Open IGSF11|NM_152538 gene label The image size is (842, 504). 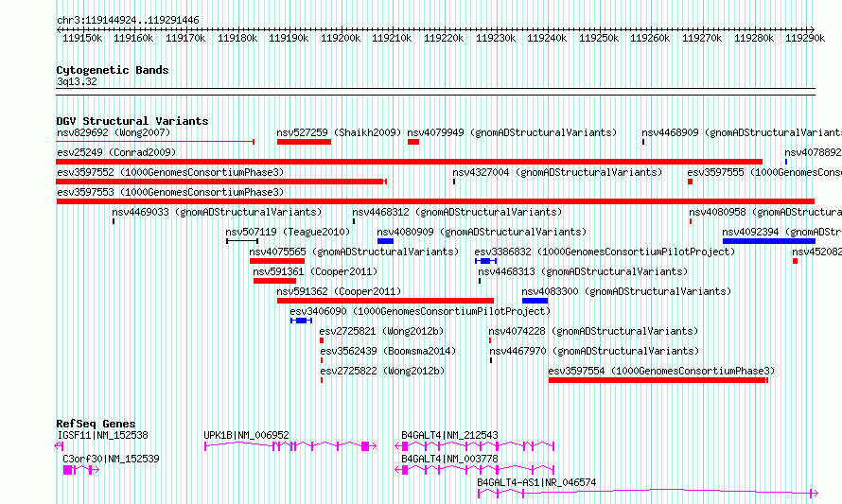[102, 435]
